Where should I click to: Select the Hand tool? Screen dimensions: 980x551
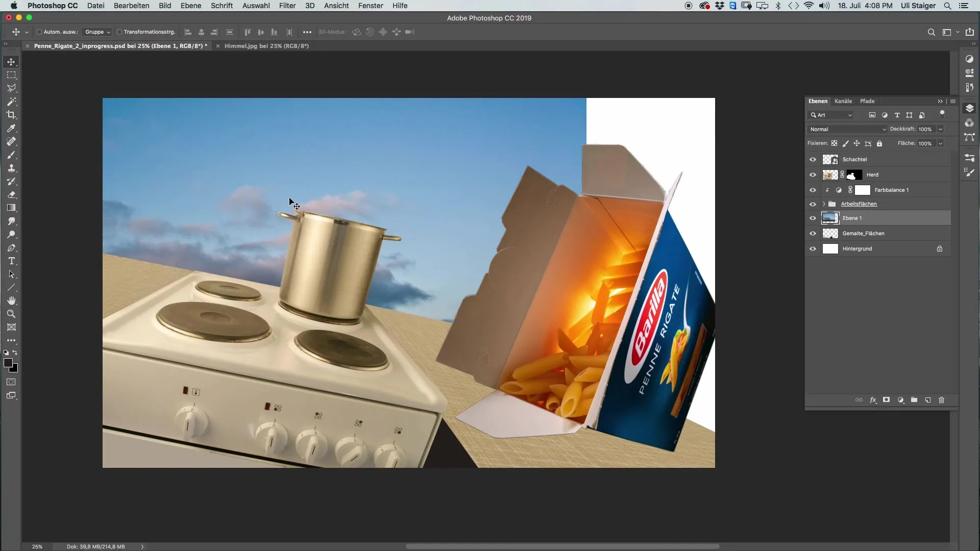pyautogui.click(x=11, y=300)
